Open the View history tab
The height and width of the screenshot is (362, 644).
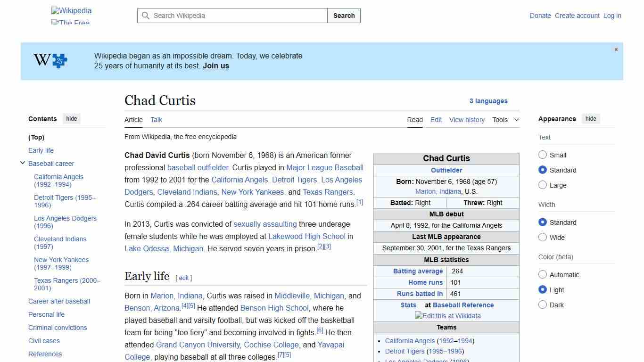click(467, 120)
